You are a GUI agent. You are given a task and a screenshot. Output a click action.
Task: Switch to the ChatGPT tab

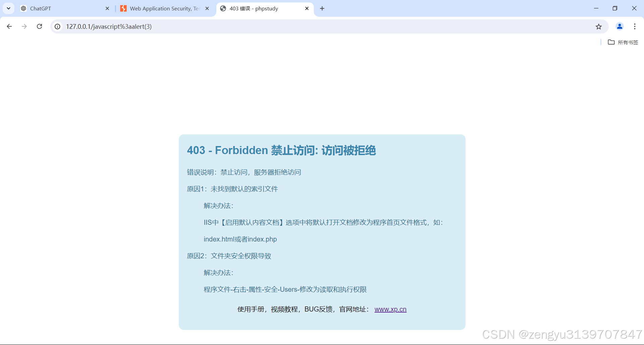[65, 8]
